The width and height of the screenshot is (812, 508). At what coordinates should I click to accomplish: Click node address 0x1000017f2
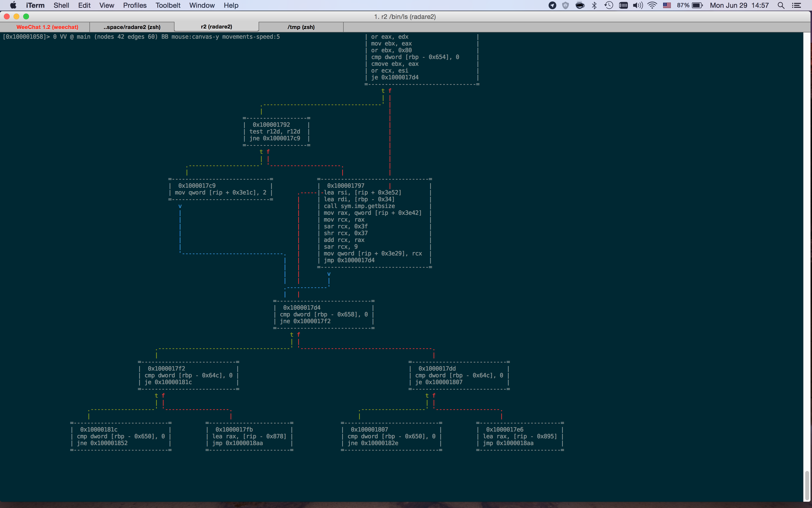tap(167, 369)
